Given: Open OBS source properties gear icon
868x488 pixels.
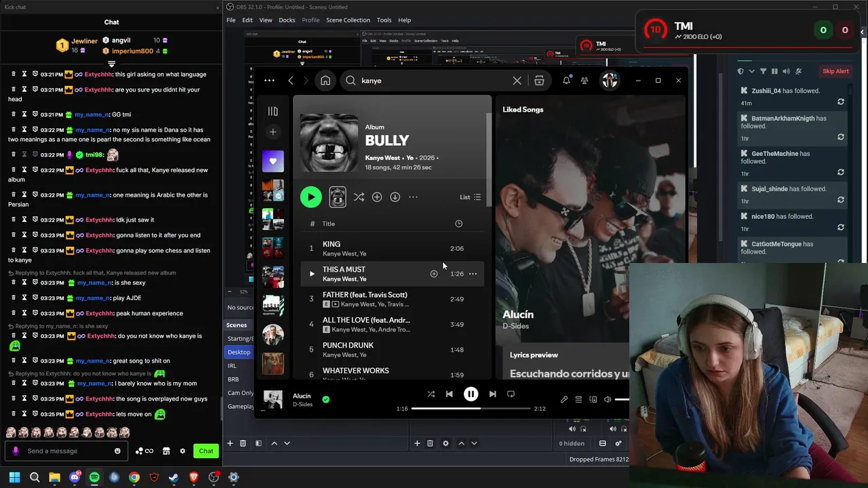Looking at the screenshot, I should click(x=446, y=443).
